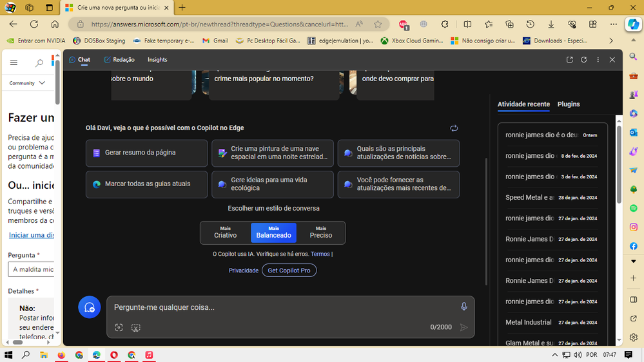
Task: Show more bookmarks bar items chevron
Action: pyautogui.click(x=611, y=41)
